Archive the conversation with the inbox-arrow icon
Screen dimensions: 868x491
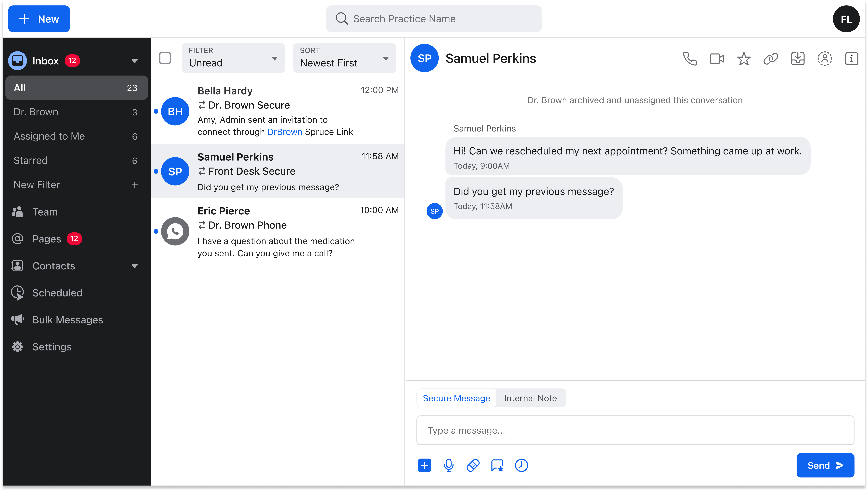pyautogui.click(x=798, y=58)
